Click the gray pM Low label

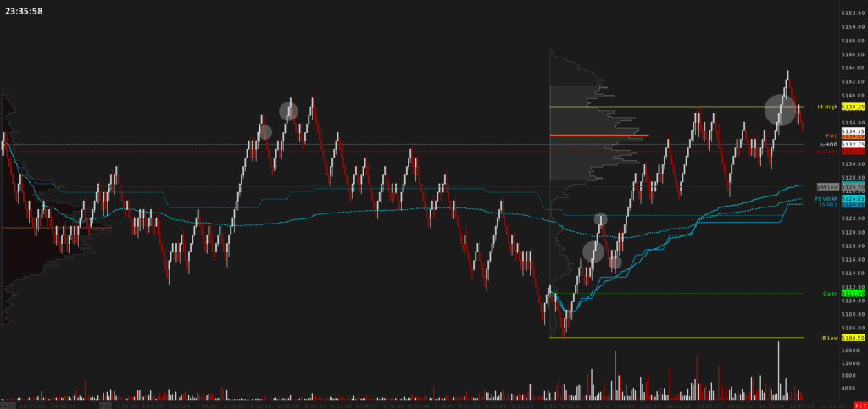(828, 187)
